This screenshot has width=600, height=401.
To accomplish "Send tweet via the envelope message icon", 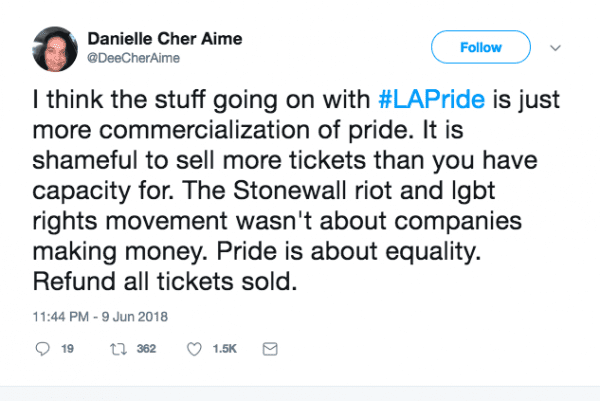I will tap(270, 349).
